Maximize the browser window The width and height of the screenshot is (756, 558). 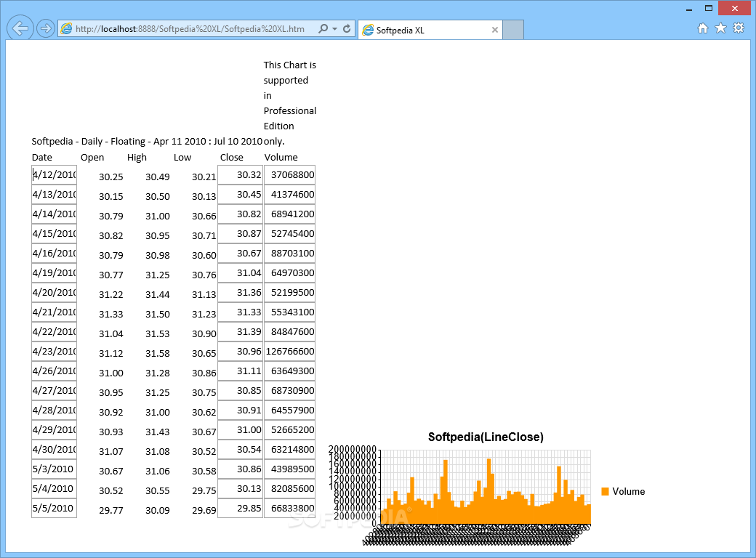coord(708,8)
